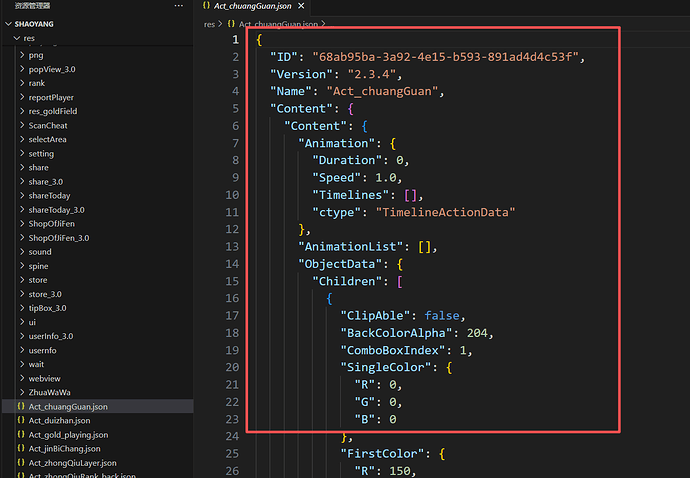Click the JSON icon beside Act_jinBiChang.json
Screen dimensions: 690x478
(x=21, y=448)
